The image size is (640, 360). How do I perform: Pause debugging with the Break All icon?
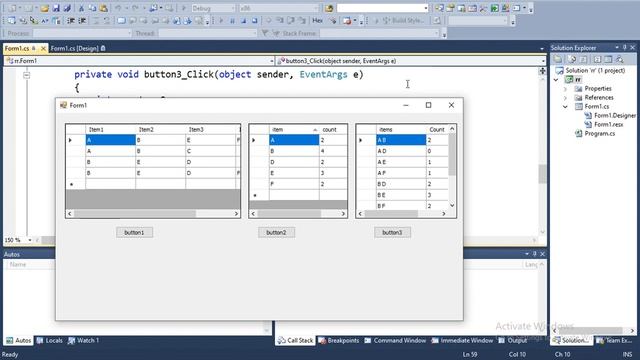click(x=232, y=20)
